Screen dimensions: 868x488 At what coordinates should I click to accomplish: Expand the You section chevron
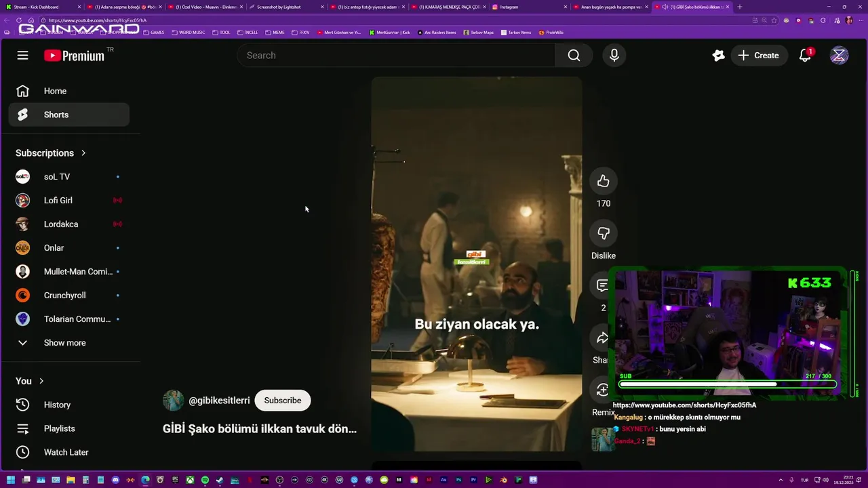pyautogui.click(x=41, y=381)
